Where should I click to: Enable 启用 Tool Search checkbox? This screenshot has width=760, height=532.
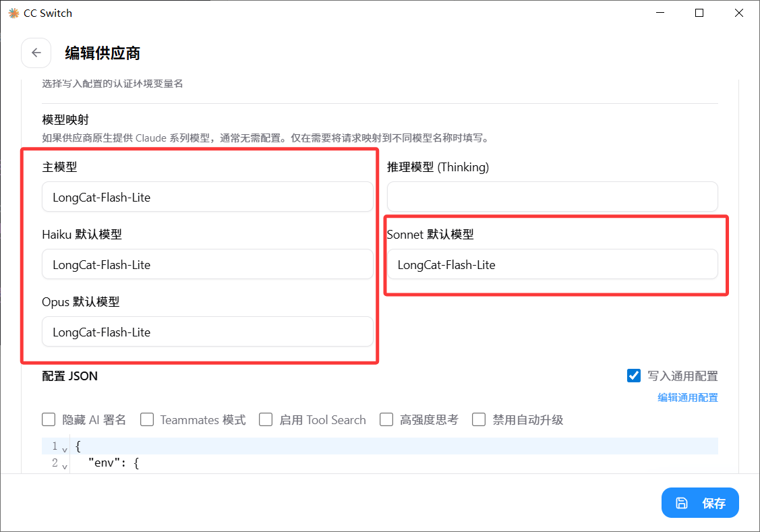[x=266, y=419]
